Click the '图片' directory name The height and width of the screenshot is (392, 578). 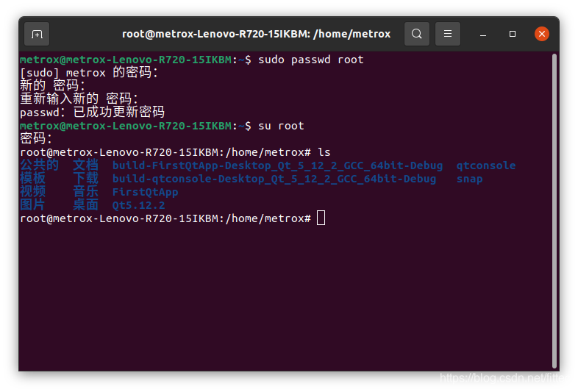pyautogui.click(x=32, y=205)
